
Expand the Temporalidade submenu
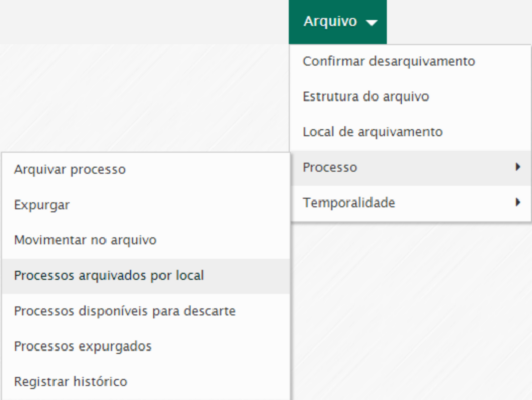pyautogui.click(x=410, y=203)
